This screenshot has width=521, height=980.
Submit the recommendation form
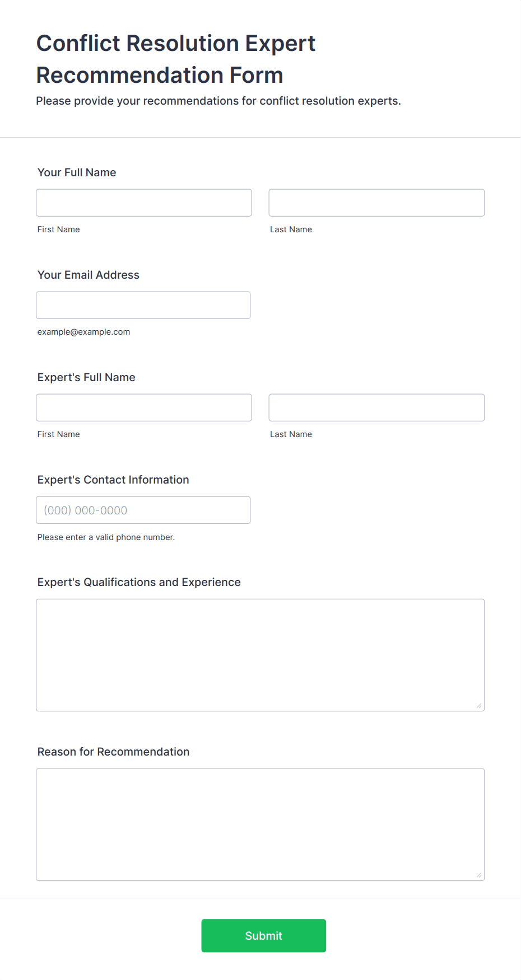click(264, 935)
